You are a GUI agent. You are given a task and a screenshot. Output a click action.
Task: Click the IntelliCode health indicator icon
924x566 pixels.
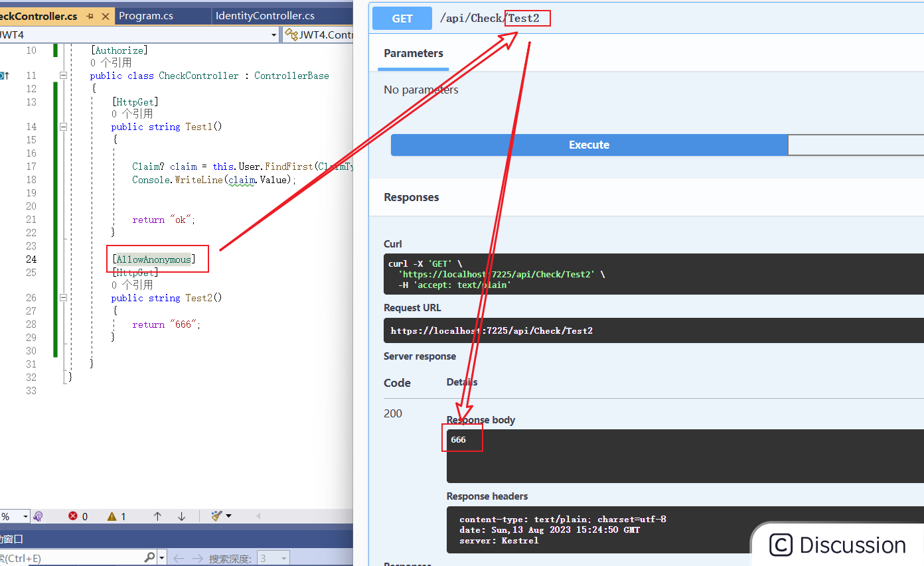coord(38,516)
